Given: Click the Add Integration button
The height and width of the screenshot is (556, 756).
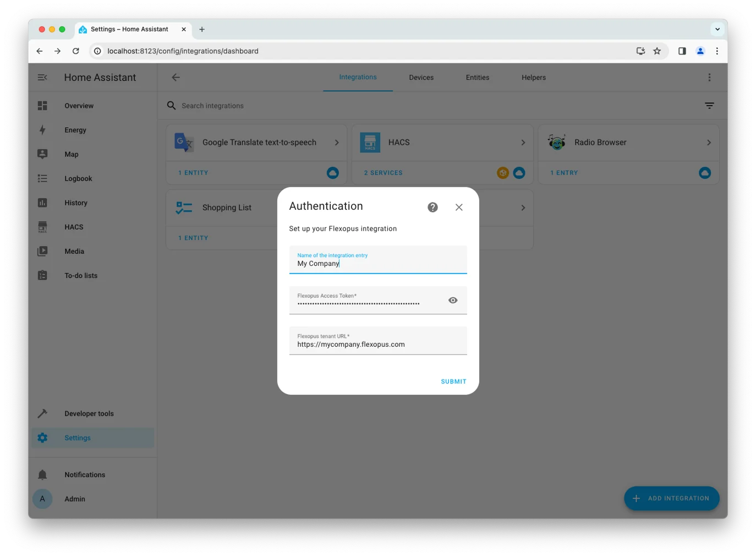Looking at the screenshot, I should [671, 498].
